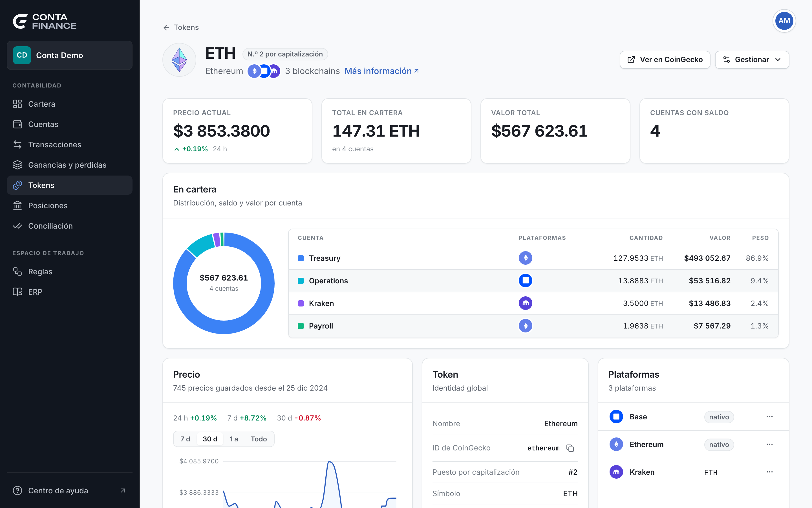Go back to Tokens list

click(x=181, y=27)
